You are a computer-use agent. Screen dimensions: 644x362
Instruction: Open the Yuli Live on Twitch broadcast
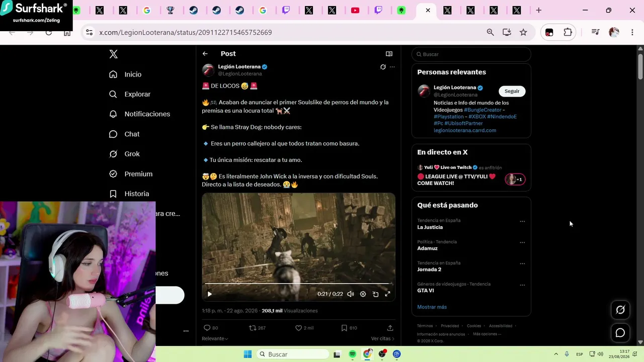(471, 175)
